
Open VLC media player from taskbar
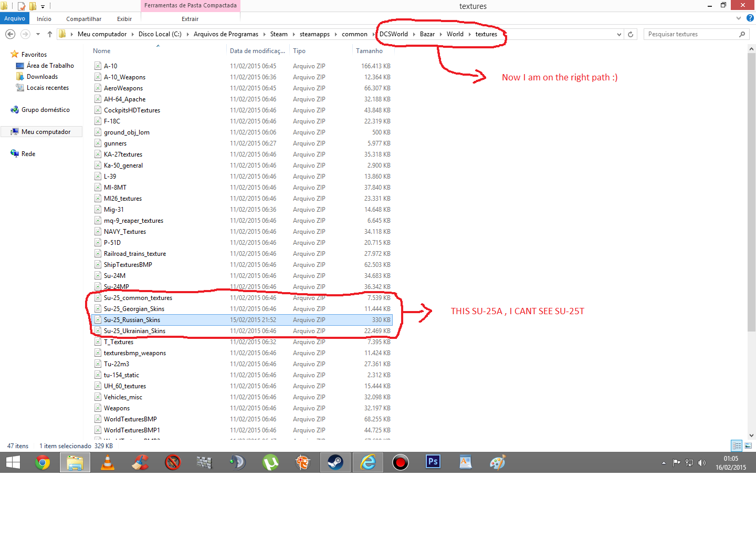coord(108,462)
